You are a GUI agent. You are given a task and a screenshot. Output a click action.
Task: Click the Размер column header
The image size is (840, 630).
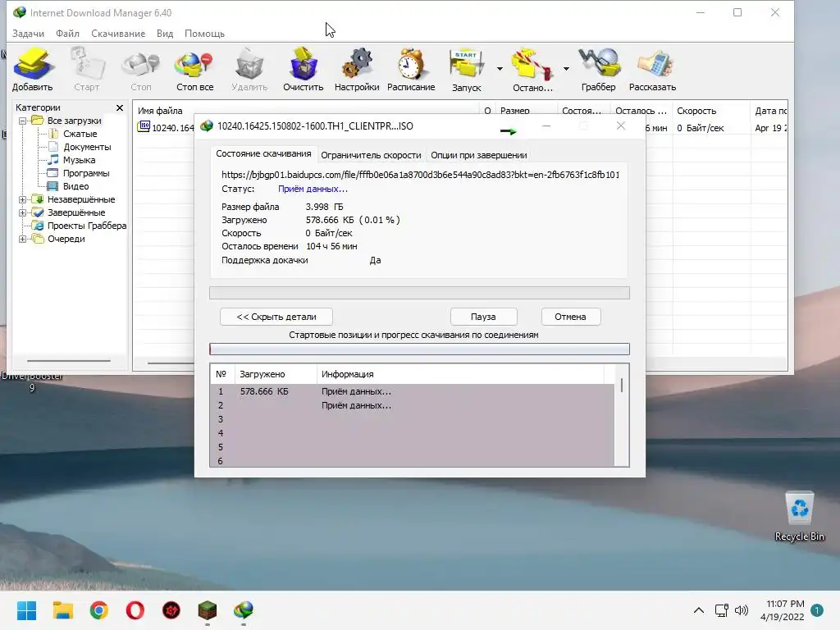pos(526,111)
